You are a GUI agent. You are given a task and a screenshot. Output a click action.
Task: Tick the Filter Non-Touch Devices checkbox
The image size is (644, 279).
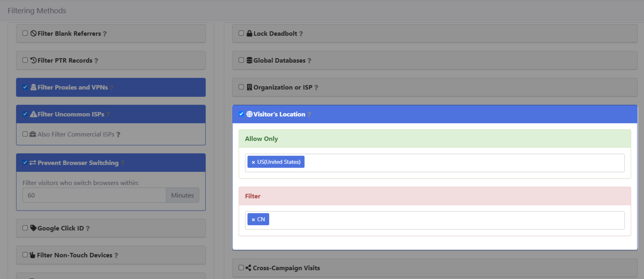click(x=25, y=255)
